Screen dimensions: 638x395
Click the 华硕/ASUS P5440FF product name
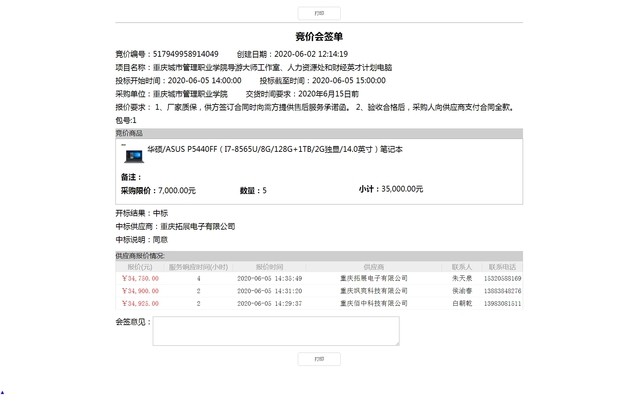coord(275,149)
